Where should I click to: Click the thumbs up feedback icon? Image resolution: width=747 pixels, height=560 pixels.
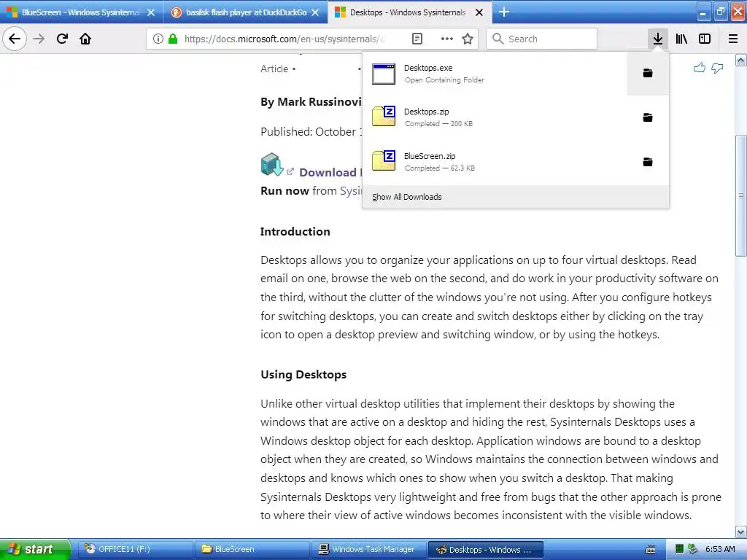click(x=700, y=68)
